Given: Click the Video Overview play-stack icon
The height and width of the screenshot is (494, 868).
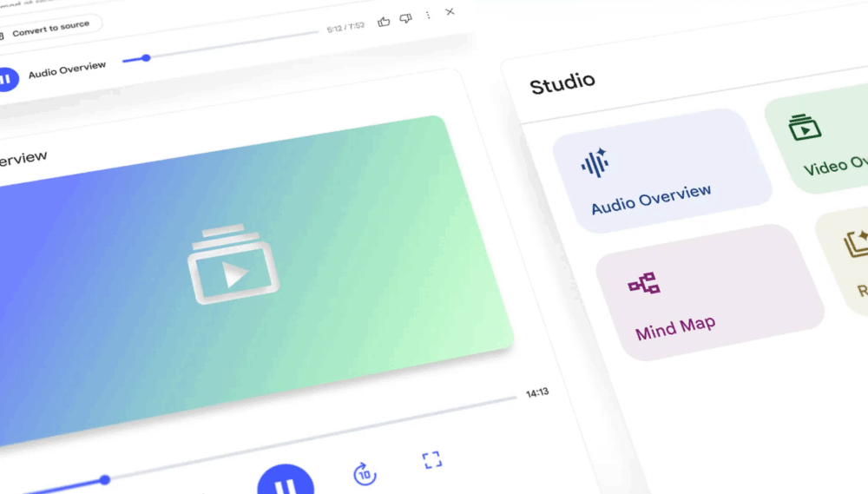Looking at the screenshot, I should [x=805, y=128].
